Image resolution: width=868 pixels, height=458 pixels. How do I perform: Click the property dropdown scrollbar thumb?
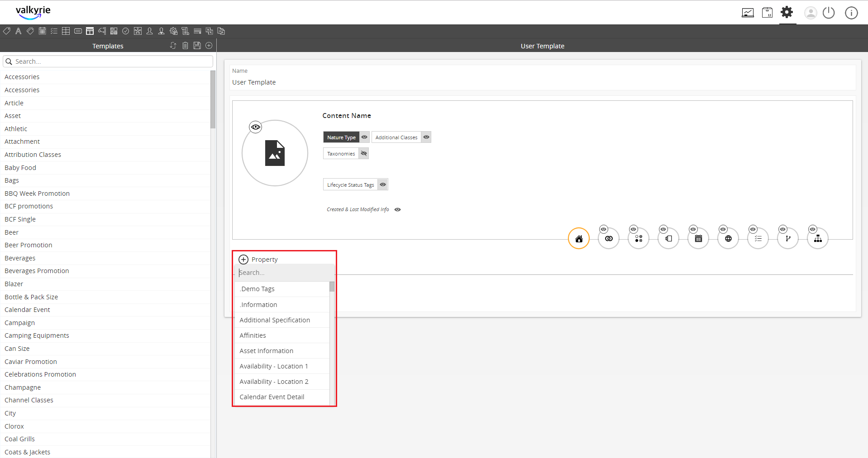click(332, 287)
